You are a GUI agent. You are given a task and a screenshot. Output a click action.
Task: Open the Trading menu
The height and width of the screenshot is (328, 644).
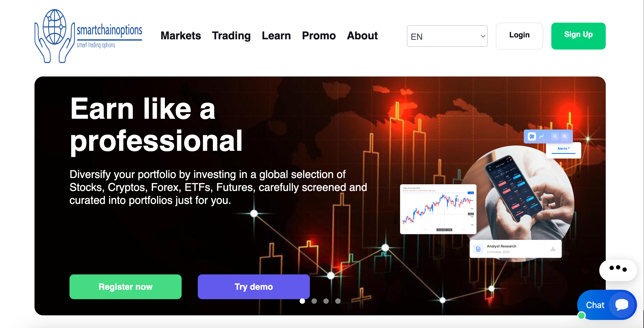pyautogui.click(x=231, y=36)
